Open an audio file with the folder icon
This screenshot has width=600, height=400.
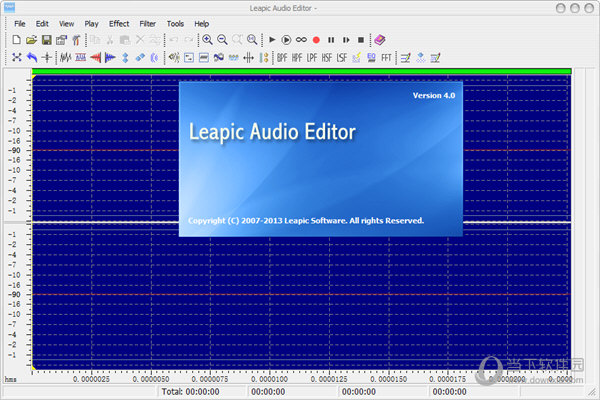(31, 40)
